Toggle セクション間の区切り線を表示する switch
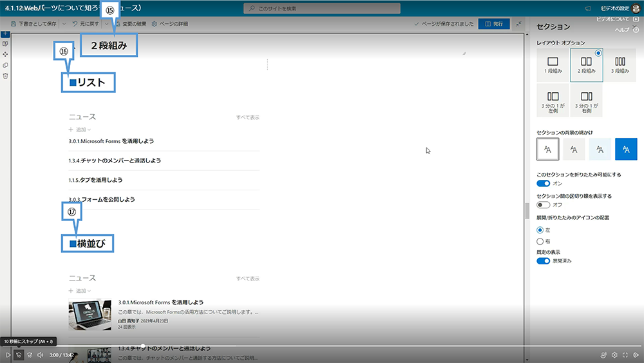This screenshot has width=644, height=363. [543, 205]
